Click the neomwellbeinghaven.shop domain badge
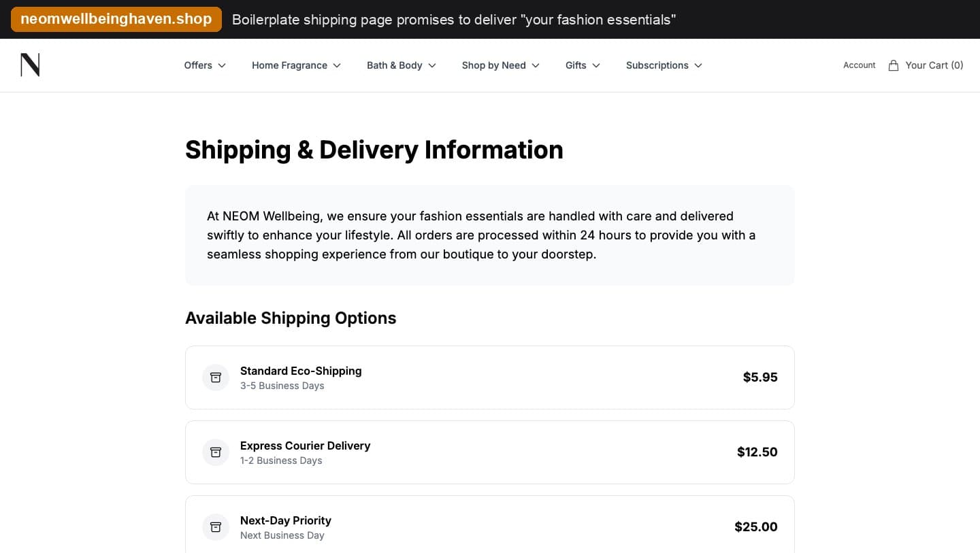 [x=116, y=19]
